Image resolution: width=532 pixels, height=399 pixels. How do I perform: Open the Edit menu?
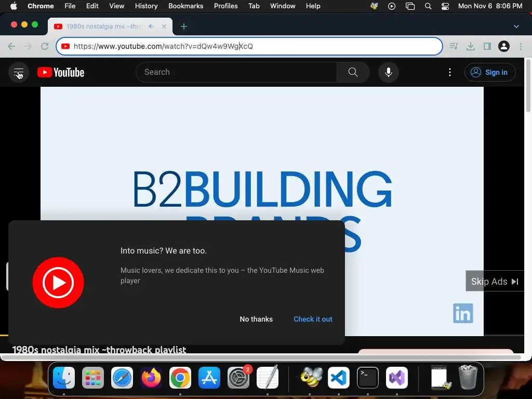(92, 6)
